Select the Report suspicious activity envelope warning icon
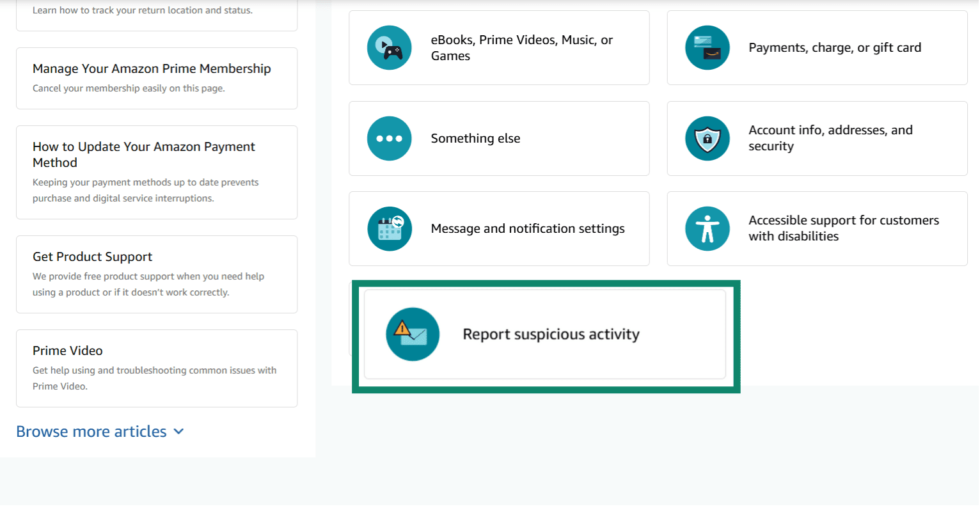Screen dimensions: 980x520 point(413,334)
